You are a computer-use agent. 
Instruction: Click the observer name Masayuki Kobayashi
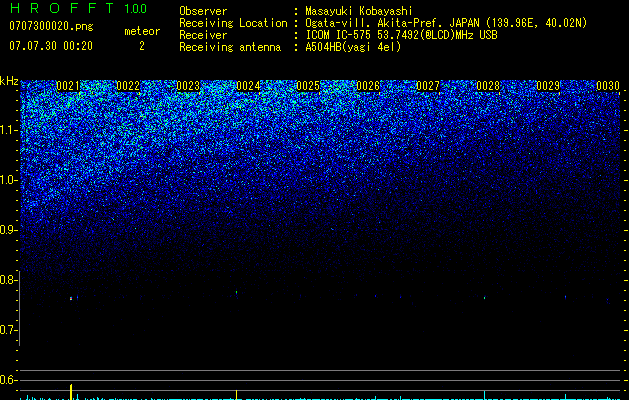359,11
